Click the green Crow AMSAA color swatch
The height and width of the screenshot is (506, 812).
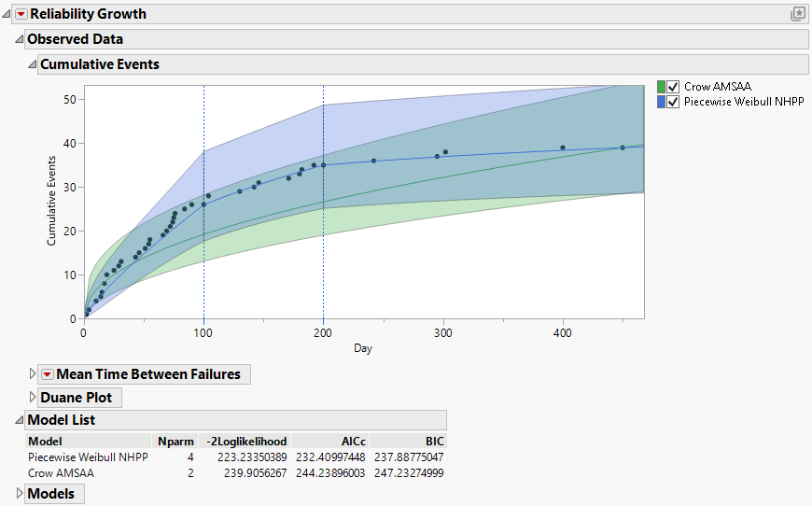(x=661, y=87)
